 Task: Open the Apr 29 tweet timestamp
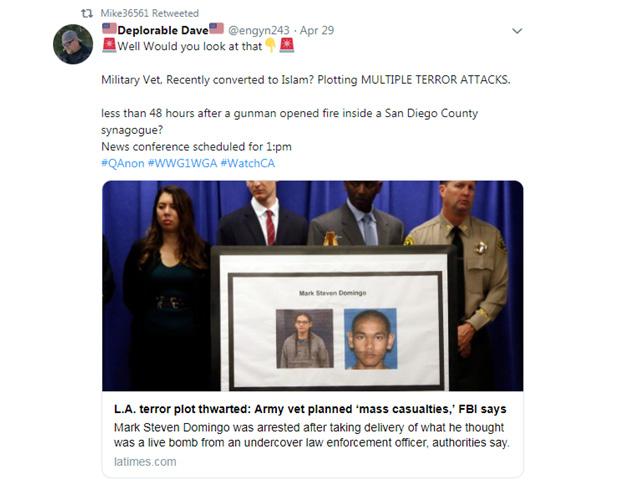(317, 30)
